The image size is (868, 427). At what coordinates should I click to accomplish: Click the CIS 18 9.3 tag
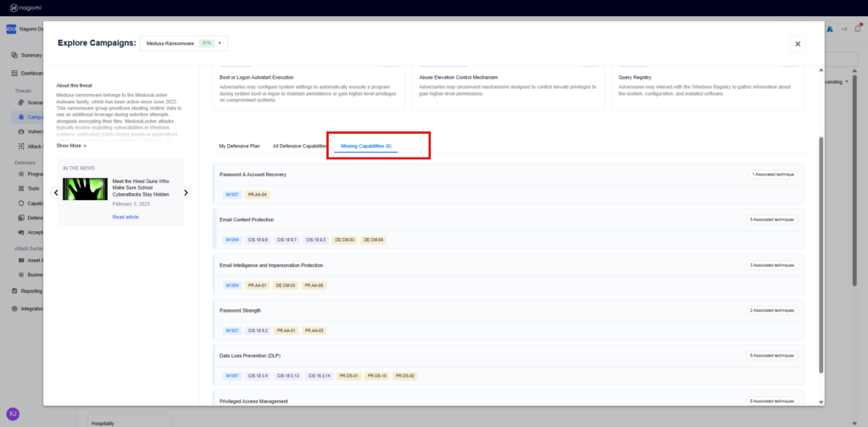point(315,240)
